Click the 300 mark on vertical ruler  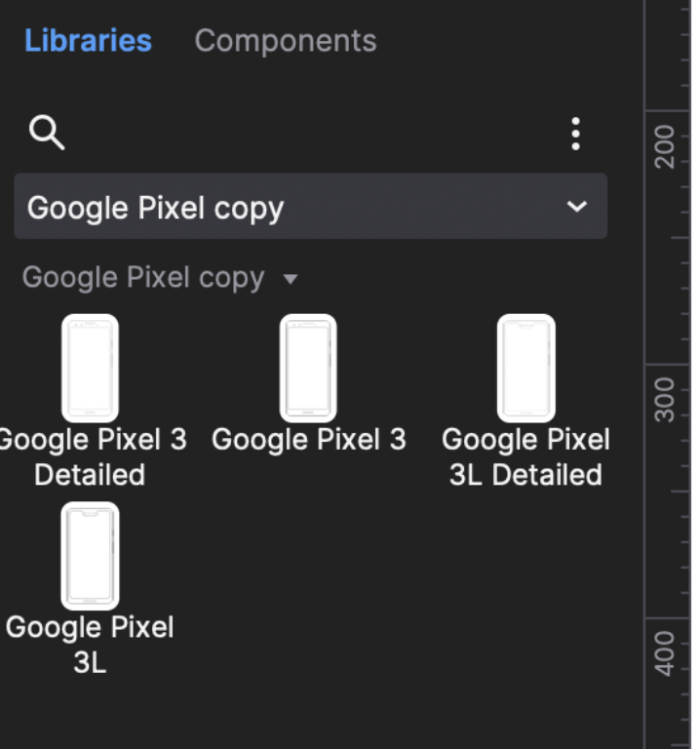665,399
